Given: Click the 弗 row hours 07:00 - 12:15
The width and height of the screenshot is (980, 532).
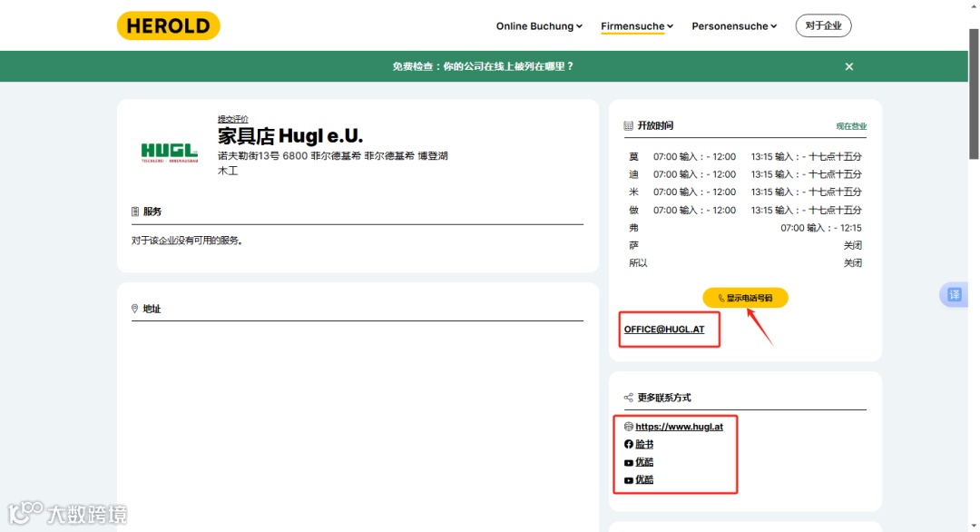Looking at the screenshot, I should point(820,228).
